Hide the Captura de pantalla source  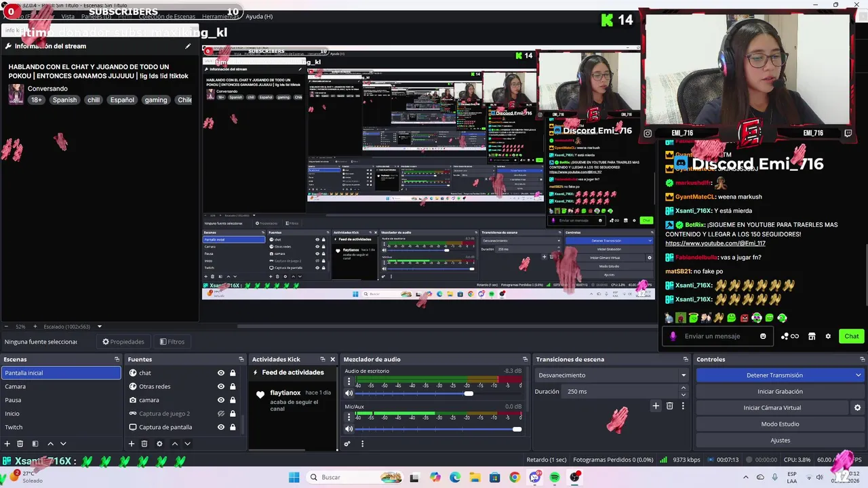tap(220, 427)
